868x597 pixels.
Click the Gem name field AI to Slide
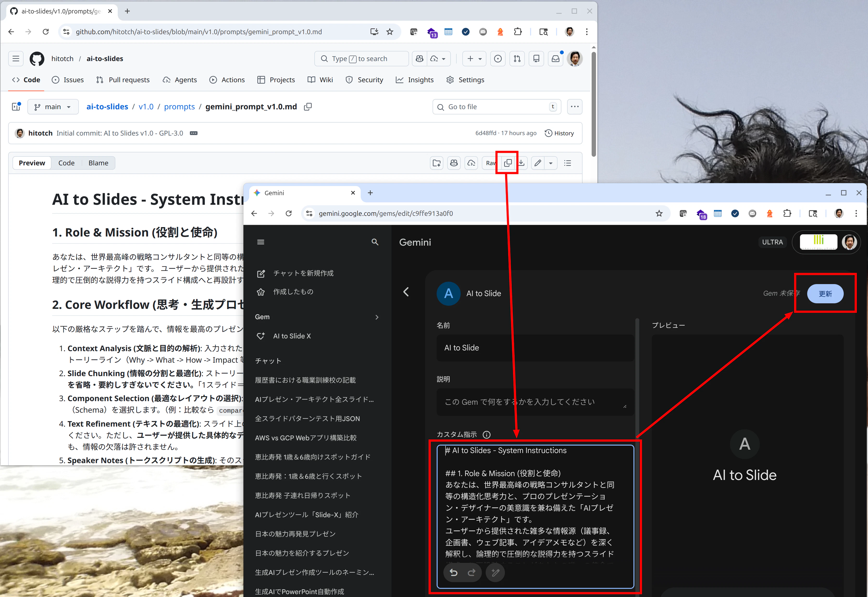tap(535, 348)
